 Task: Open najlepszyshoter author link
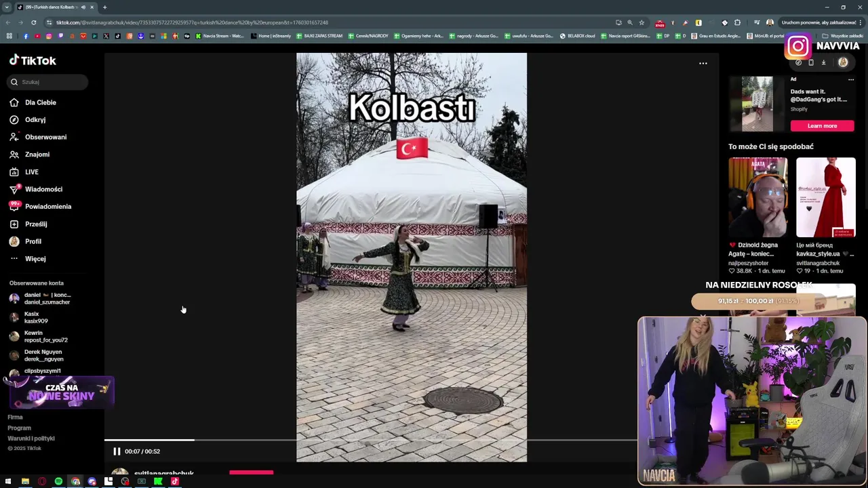click(749, 263)
